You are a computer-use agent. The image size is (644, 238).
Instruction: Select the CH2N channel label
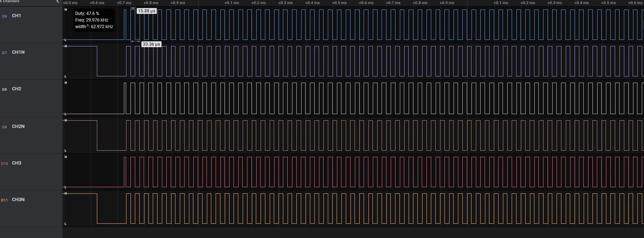18,126
